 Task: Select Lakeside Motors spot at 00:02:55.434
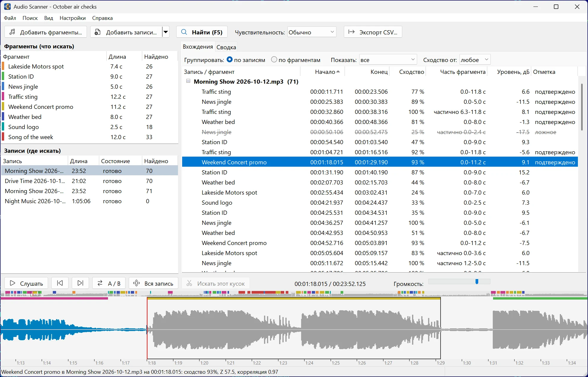click(x=380, y=193)
